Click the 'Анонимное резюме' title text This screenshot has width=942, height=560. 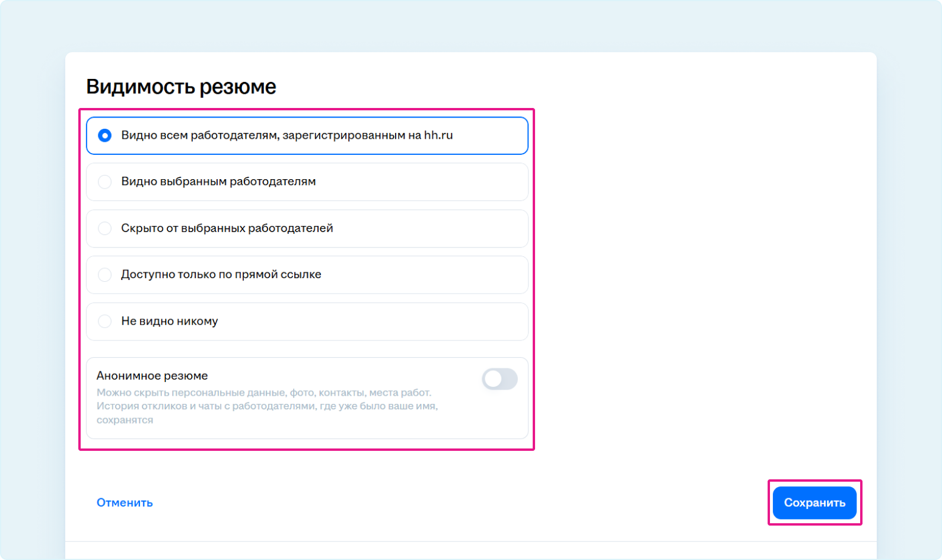152,376
